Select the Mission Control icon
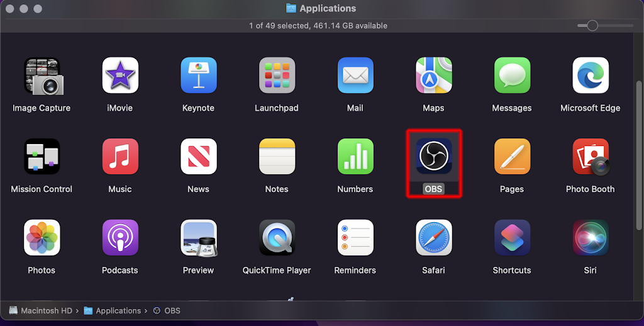 point(42,157)
